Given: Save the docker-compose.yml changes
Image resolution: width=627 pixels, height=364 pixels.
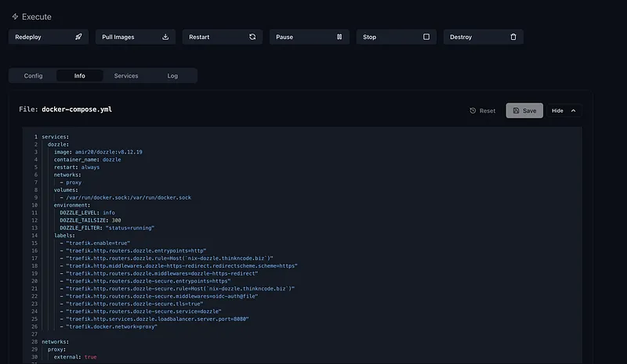Looking at the screenshot, I should pos(524,110).
